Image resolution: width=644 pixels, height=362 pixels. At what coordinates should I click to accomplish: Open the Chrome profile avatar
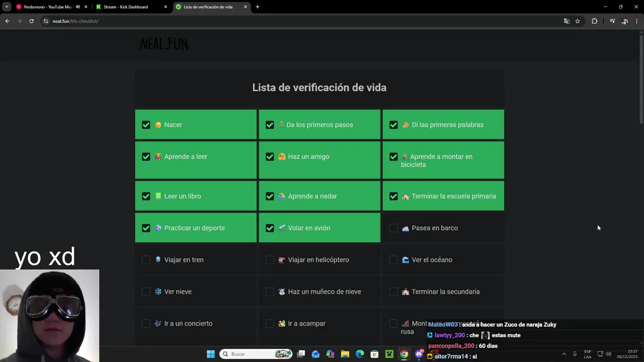pos(624,21)
